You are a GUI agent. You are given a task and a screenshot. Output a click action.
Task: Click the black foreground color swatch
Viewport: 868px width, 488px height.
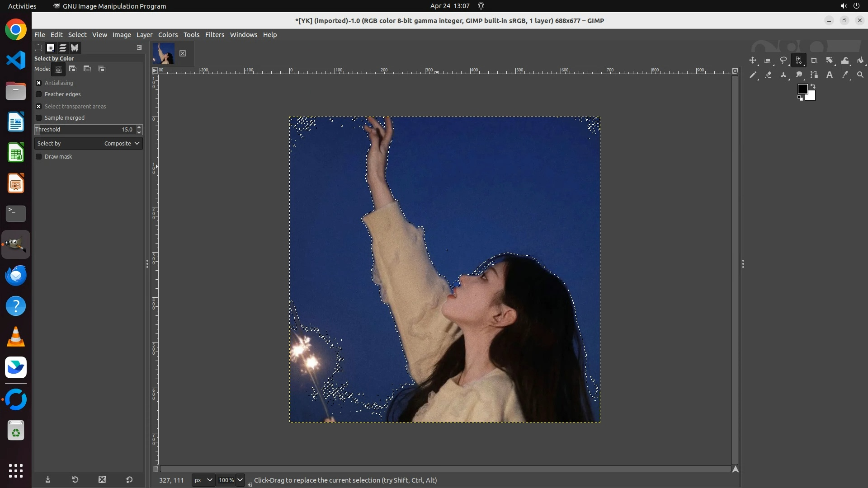click(802, 89)
